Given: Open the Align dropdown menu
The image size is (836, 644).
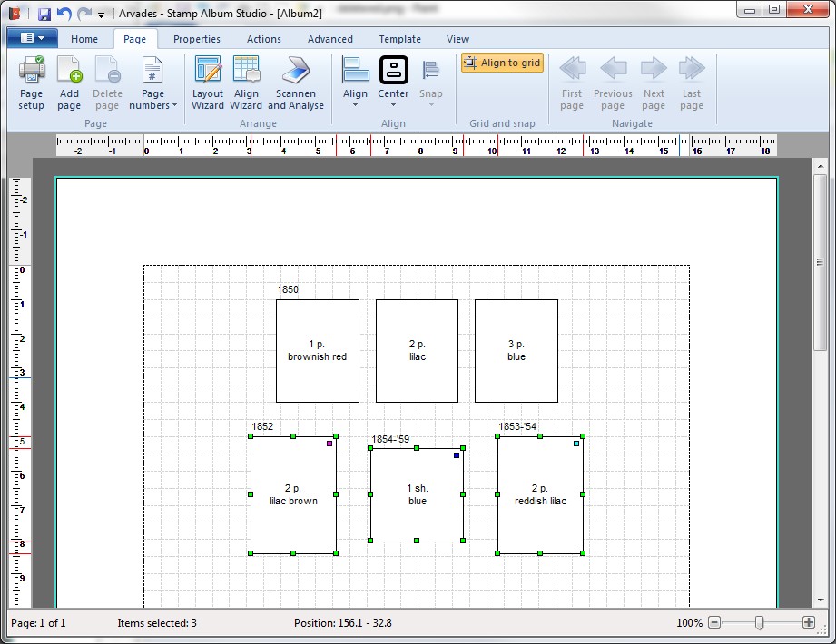Looking at the screenshot, I should click(355, 82).
